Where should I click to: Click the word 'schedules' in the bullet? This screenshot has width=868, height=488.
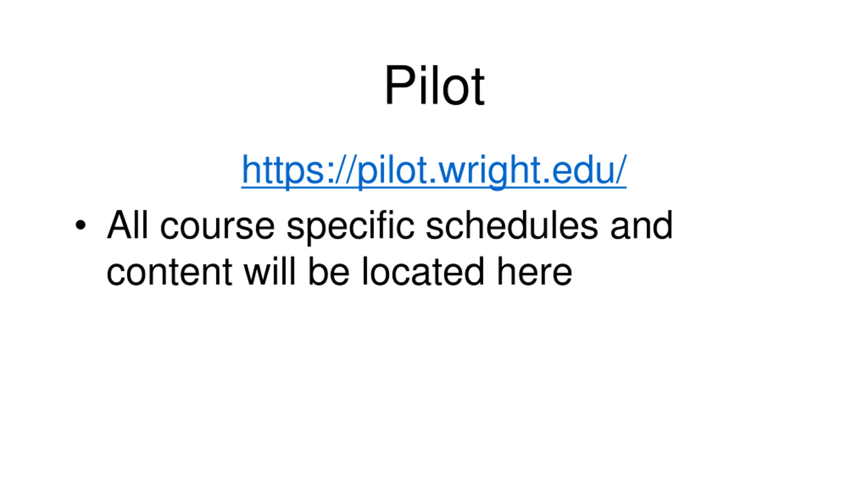click(512, 225)
